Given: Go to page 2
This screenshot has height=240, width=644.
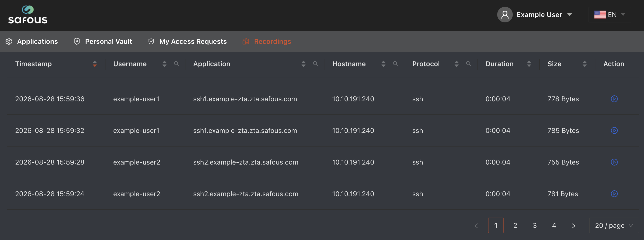Looking at the screenshot, I should pyautogui.click(x=515, y=225).
